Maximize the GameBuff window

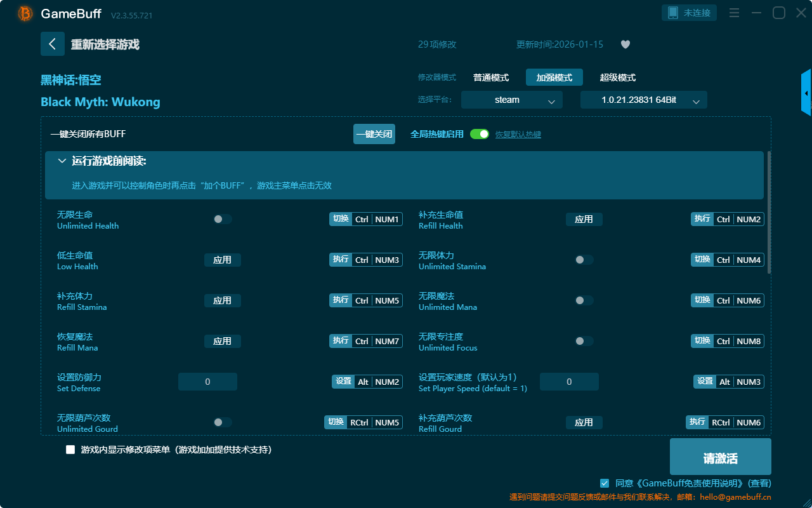[778, 13]
